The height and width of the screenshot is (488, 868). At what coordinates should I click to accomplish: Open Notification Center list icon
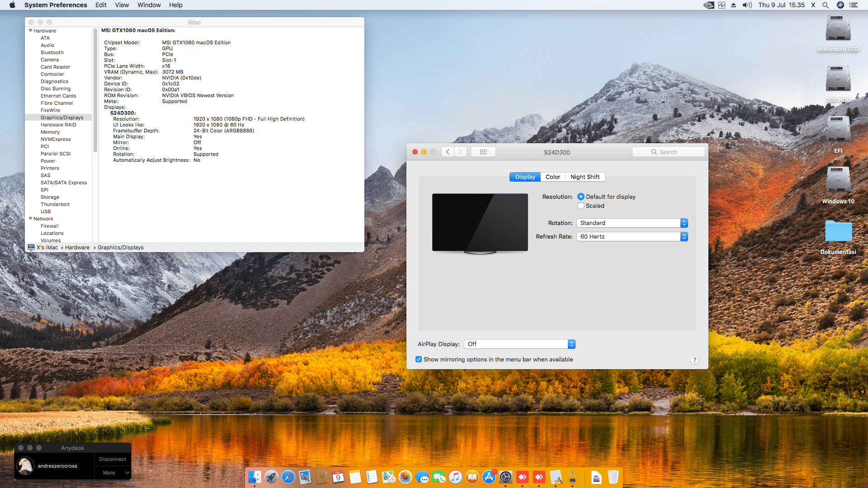[854, 5]
